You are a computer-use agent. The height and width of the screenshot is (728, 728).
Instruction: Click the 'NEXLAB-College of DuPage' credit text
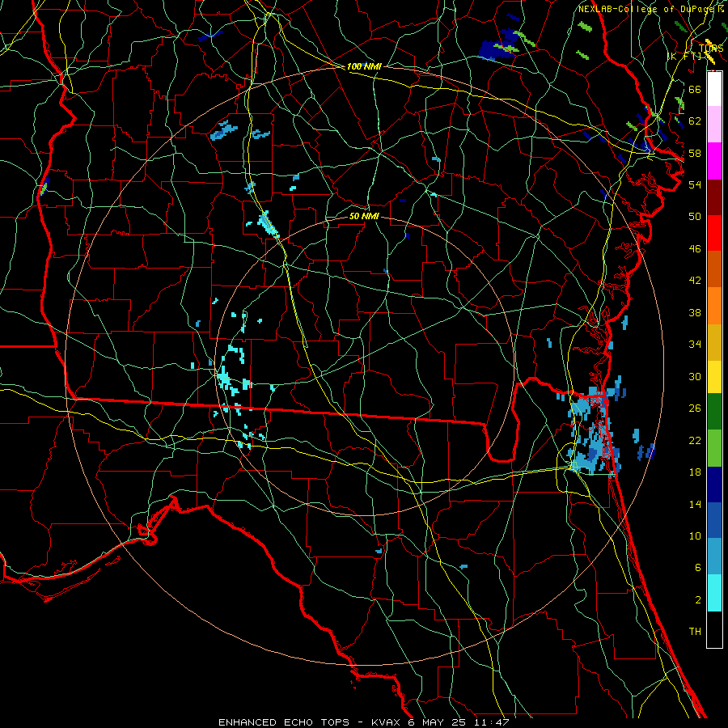[645, 9]
